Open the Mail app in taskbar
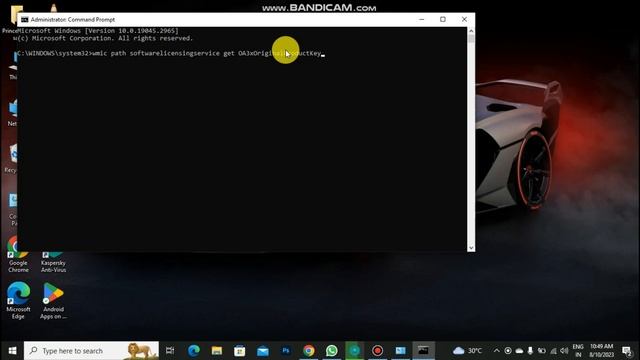Image resolution: width=640 pixels, height=360 pixels. 263,351
